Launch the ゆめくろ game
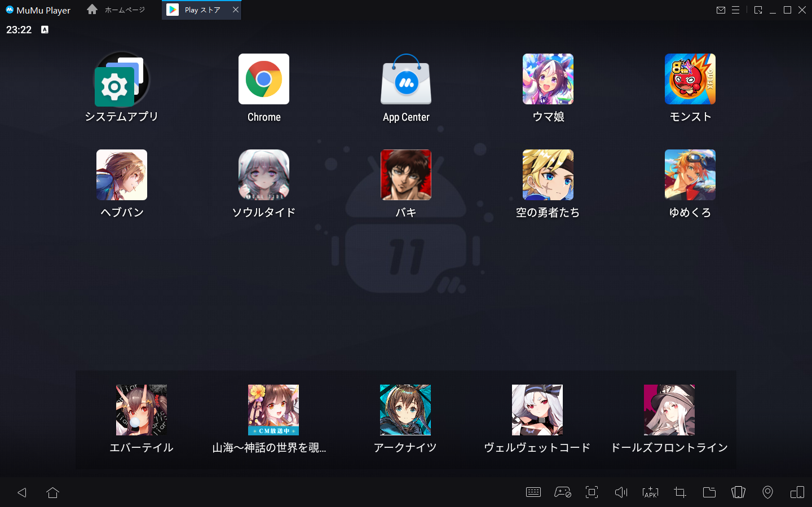 [690, 175]
